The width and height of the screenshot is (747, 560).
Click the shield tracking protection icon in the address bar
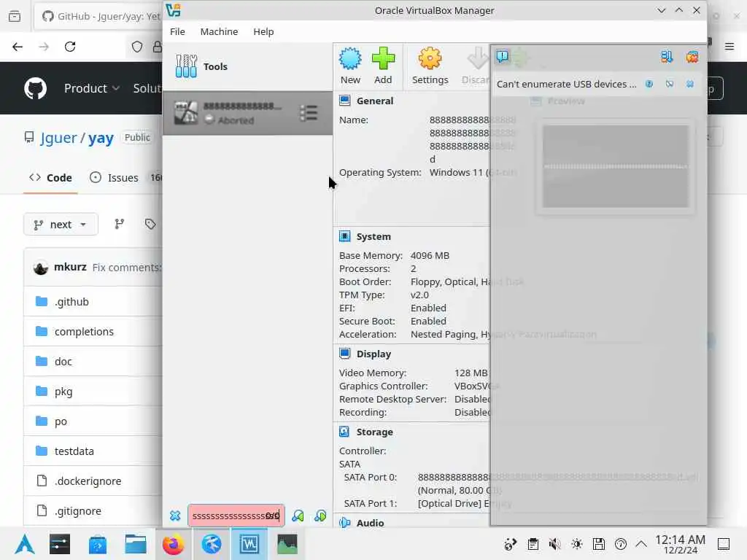click(x=137, y=47)
